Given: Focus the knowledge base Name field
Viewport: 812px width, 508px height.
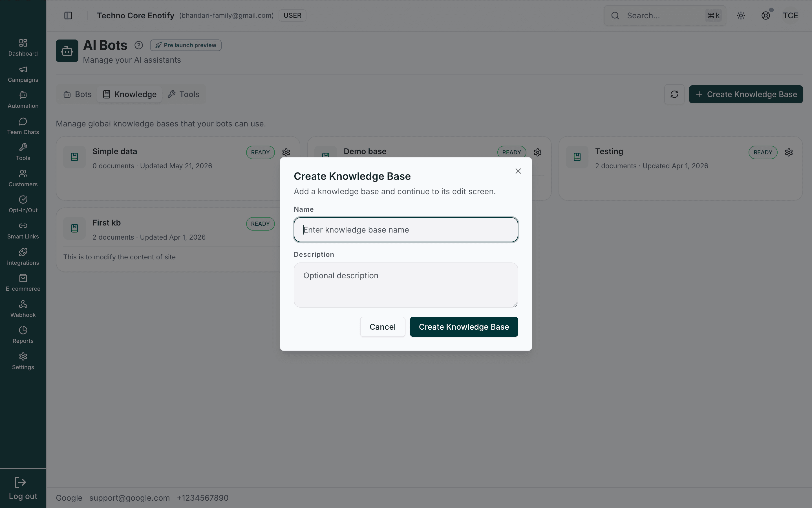Looking at the screenshot, I should (x=406, y=230).
